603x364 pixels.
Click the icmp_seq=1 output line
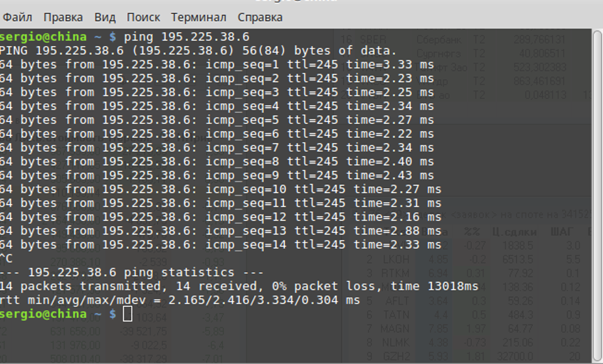click(217, 64)
